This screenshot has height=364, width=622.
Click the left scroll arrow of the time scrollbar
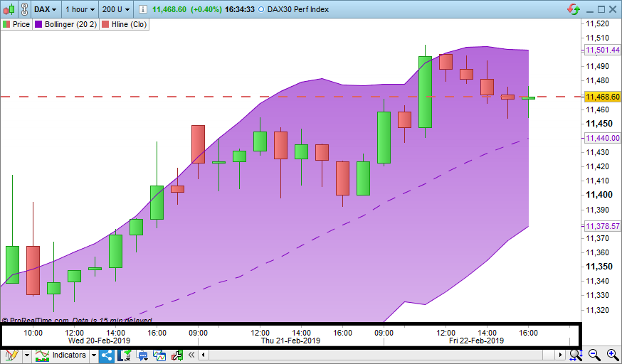pyautogui.click(x=204, y=355)
